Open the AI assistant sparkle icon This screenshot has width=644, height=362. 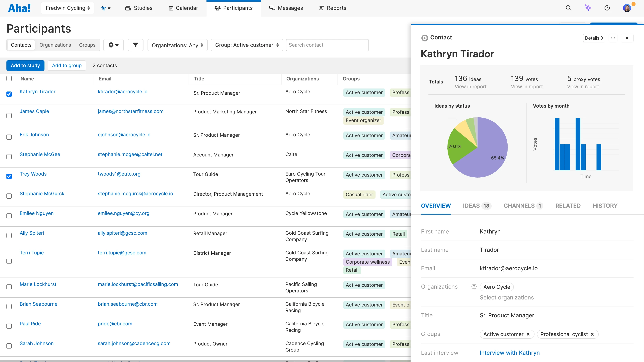588,8
